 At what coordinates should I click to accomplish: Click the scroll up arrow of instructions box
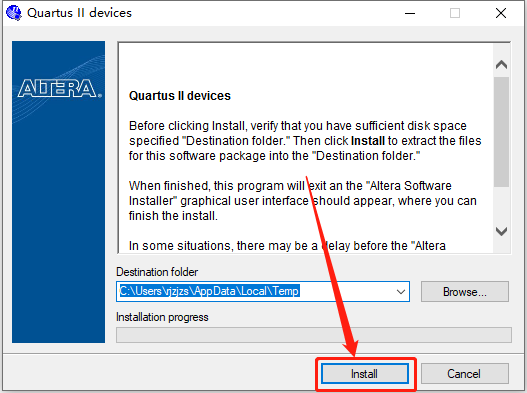tap(501, 64)
